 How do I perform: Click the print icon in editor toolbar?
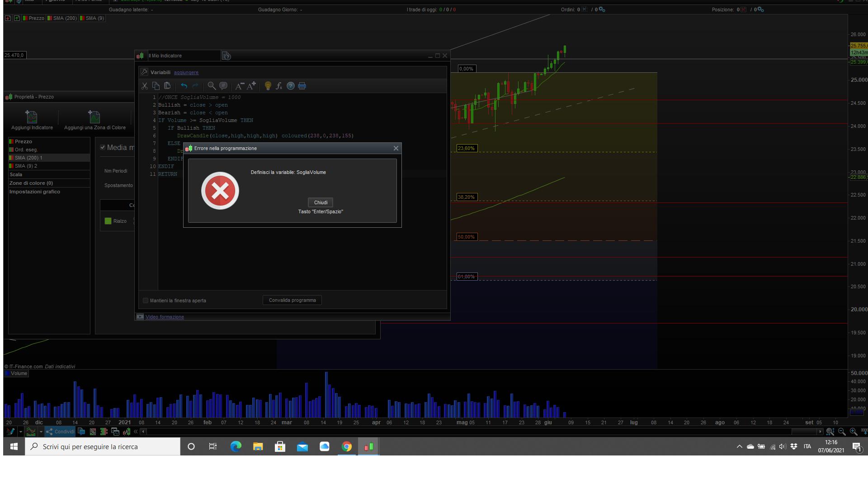302,86
